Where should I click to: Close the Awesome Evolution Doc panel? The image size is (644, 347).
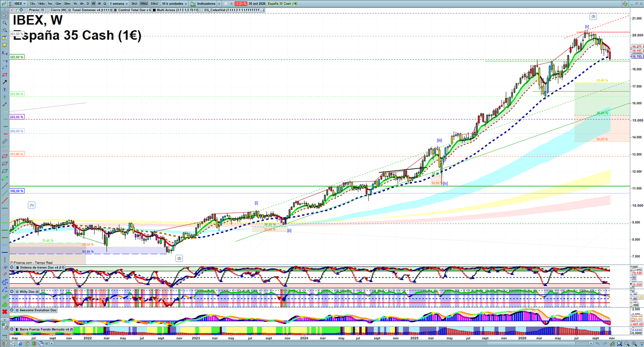click(12, 310)
